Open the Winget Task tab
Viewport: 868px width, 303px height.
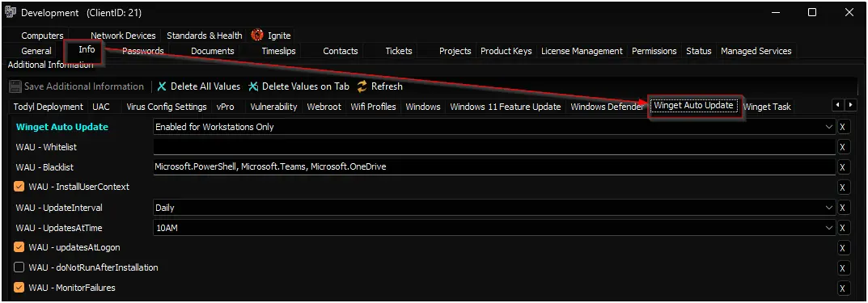(x=767, y=107)
